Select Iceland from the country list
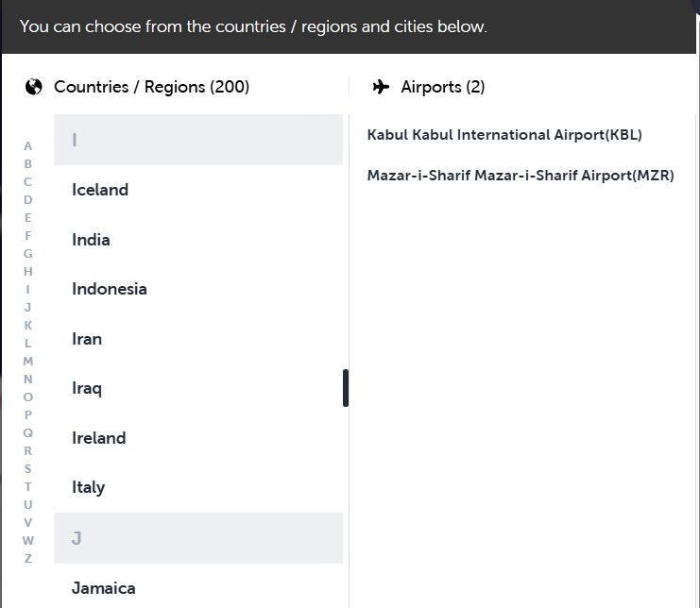 tap(198, 190)
